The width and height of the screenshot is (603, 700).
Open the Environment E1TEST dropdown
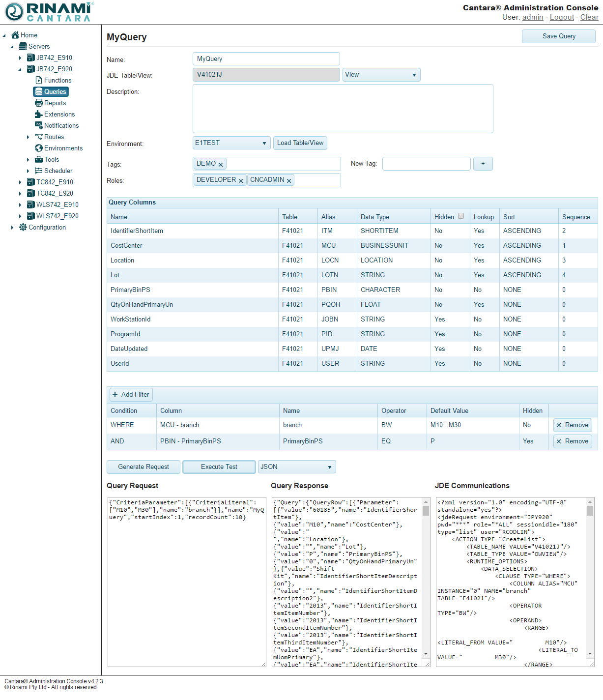click(231, 143)
